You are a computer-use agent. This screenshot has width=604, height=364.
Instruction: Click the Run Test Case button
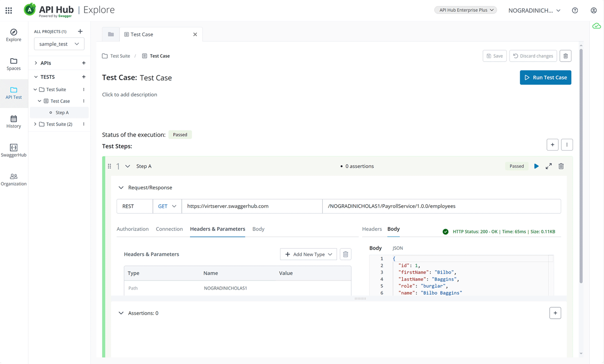[545, 77]
